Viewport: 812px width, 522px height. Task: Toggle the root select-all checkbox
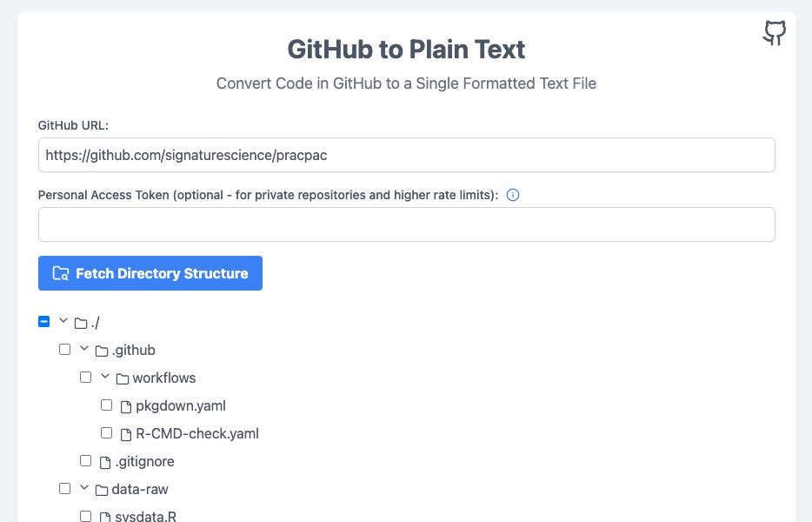click(43, 321)
